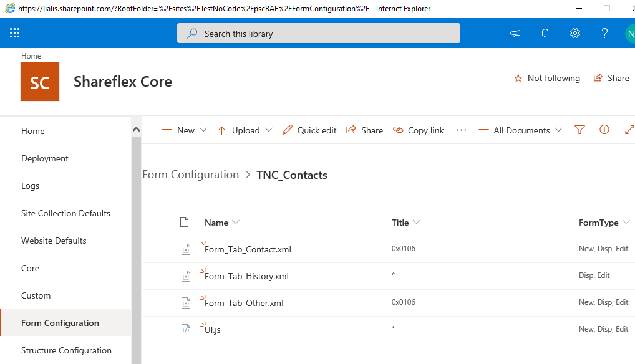Click the Form_Tab_History.xml file icon
The image size is (635, 364).
coord(186,276)
